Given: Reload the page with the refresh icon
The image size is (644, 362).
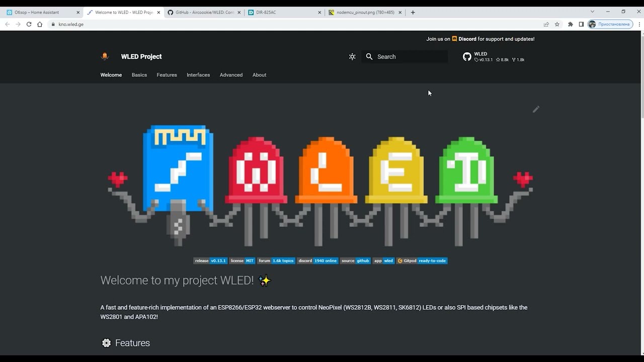Looking at the screenshot, I should 29,24.
